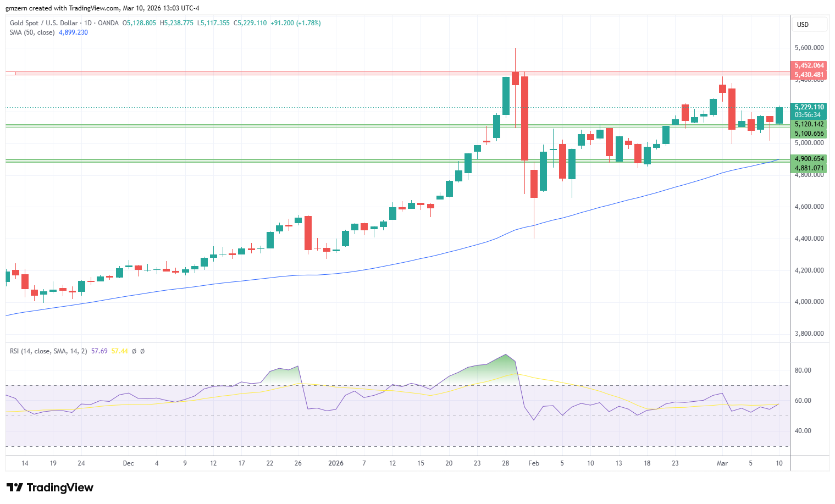Screen dimensions: 835x504
Task: Click the Feb label on the time axis
Action: point(534,463)
